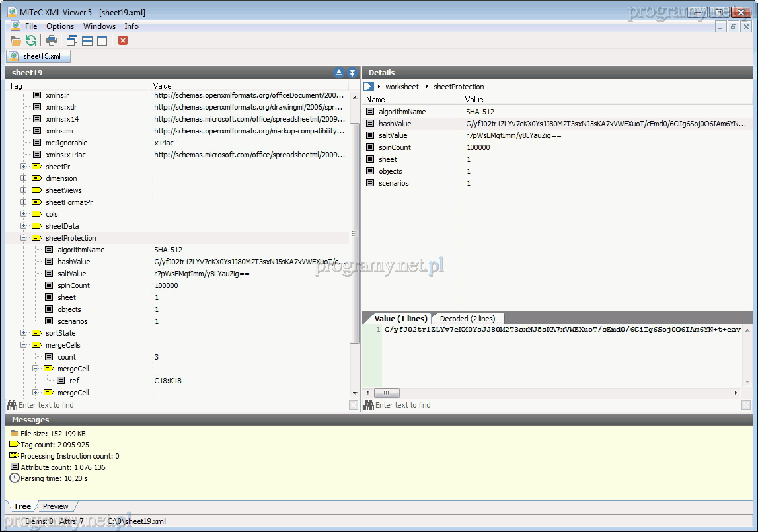Click the tile vertically icon
The image size is (758, 532).
102,41
